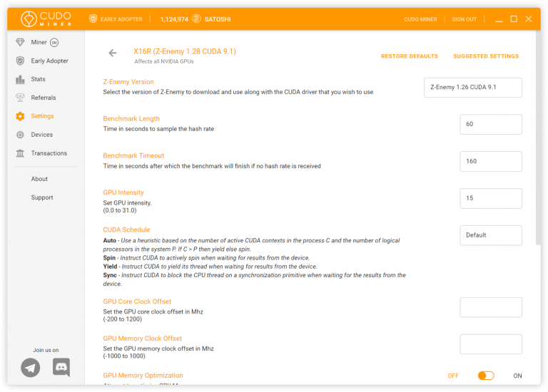Go back using the arrow icon
The width and height of the screenshot is (548, 392).
[113, 53]
